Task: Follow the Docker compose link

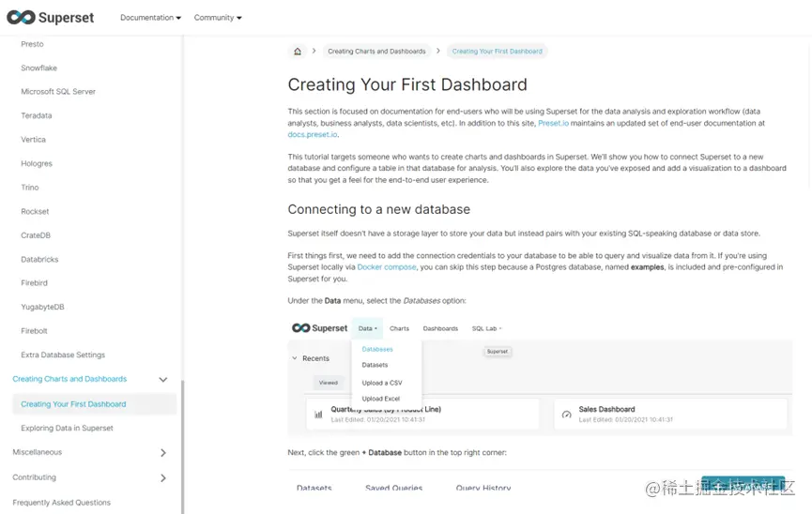Action: pos(387,267)
